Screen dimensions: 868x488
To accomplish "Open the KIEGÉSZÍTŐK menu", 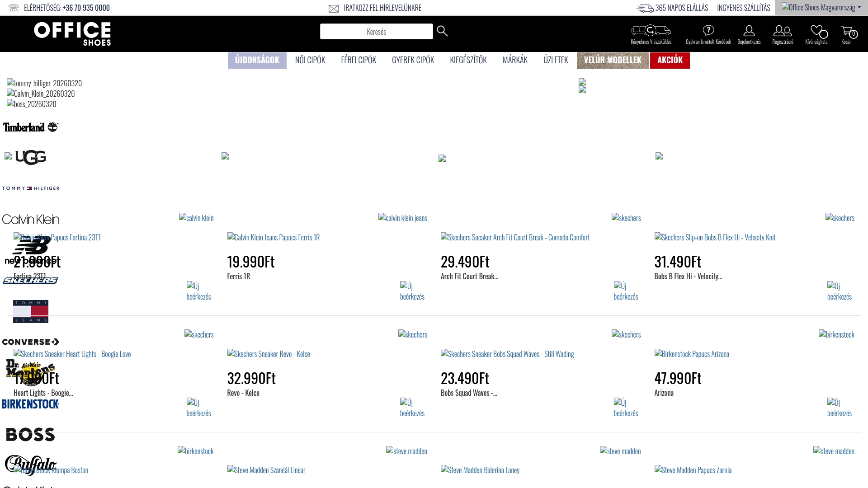I will (468, 60).
